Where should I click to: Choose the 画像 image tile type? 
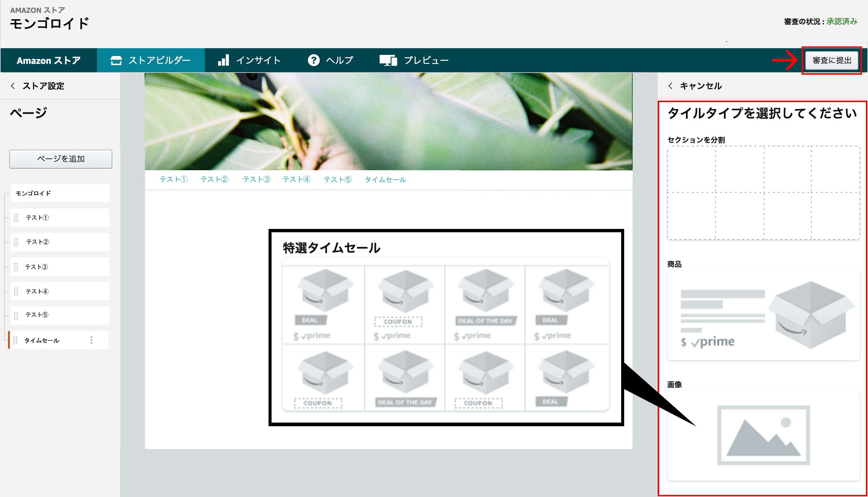click(763, 436)
